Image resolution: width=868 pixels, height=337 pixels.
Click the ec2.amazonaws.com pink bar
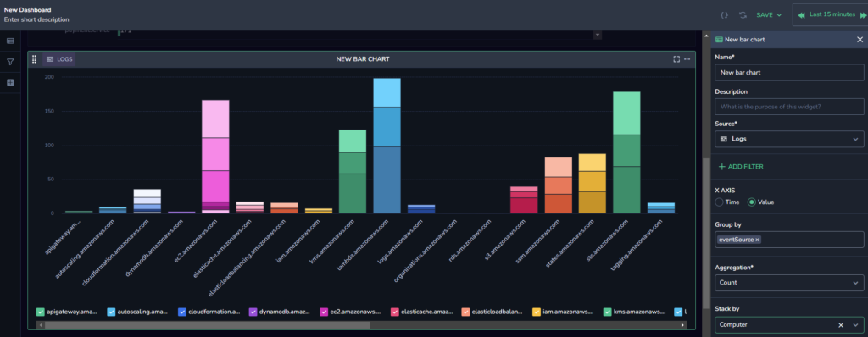pyautogui.click(x=214, y=157)
